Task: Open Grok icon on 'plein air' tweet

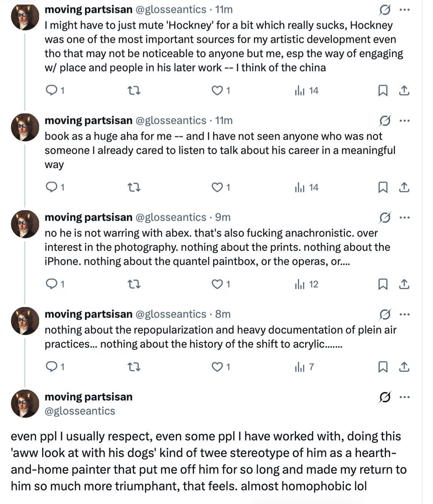Action: 384,314
